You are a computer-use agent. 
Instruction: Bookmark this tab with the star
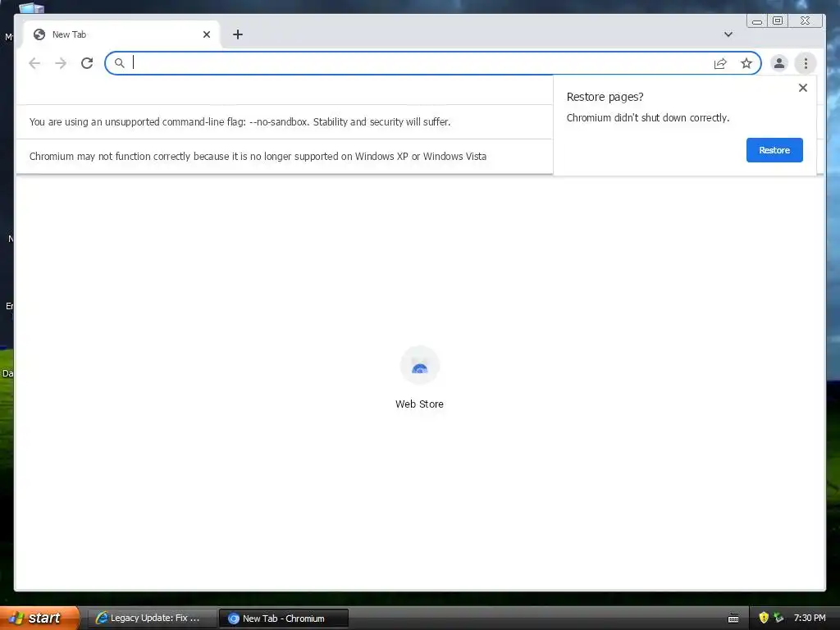746,64
